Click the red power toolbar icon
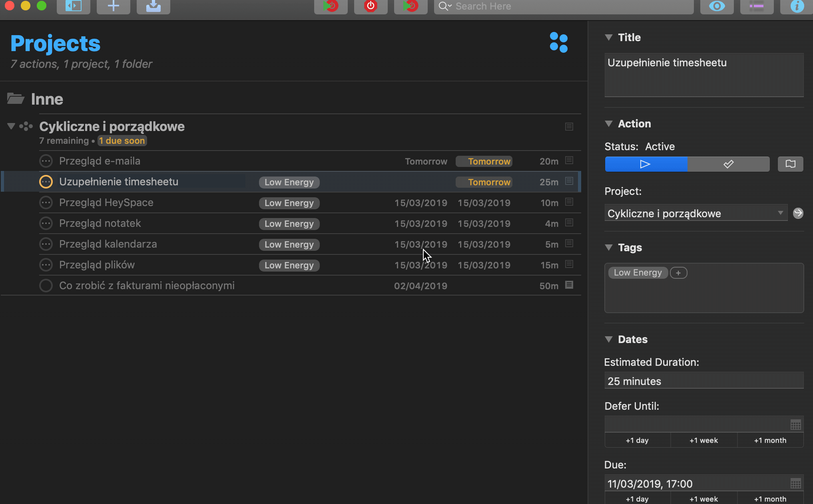The width and height of the screenshot is (813, 504). pyautogui.click(x=371, y=6)
